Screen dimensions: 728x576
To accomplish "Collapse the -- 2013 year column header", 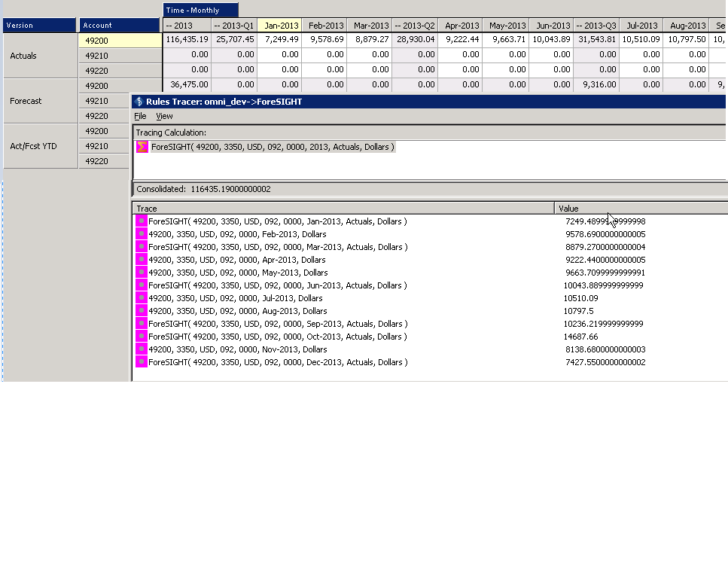I will 187,26.
